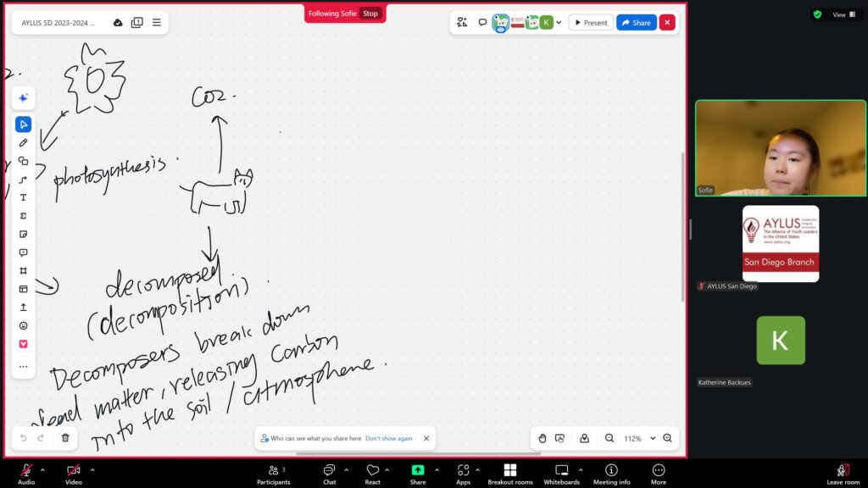The height and width of the screenshot is (488, 868).
Task: Open the 112% zoom level dropdown
Action: [653, 438]
